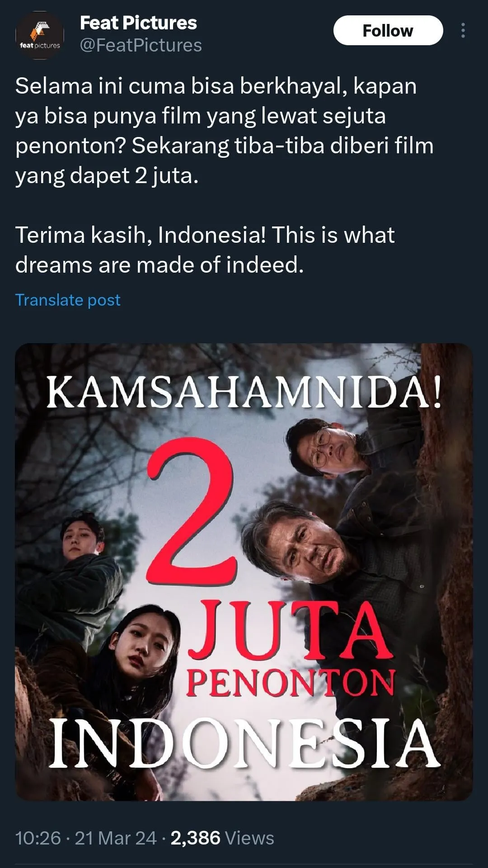The image size is (488, 868).
Task: Tap the PENONTON text on poster
Action: (291, 683)
